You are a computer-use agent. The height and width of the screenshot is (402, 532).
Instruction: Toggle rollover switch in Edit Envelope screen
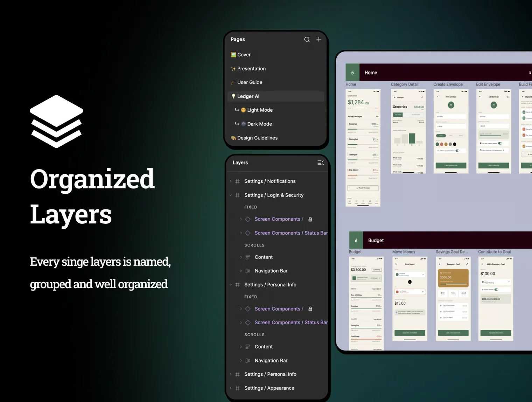[x=500, y=143]
